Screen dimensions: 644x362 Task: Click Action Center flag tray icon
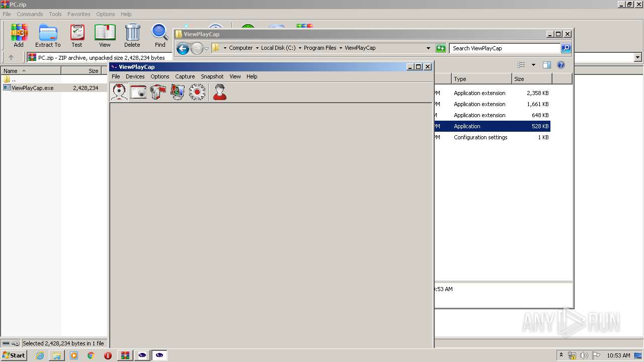click(596, 355)
